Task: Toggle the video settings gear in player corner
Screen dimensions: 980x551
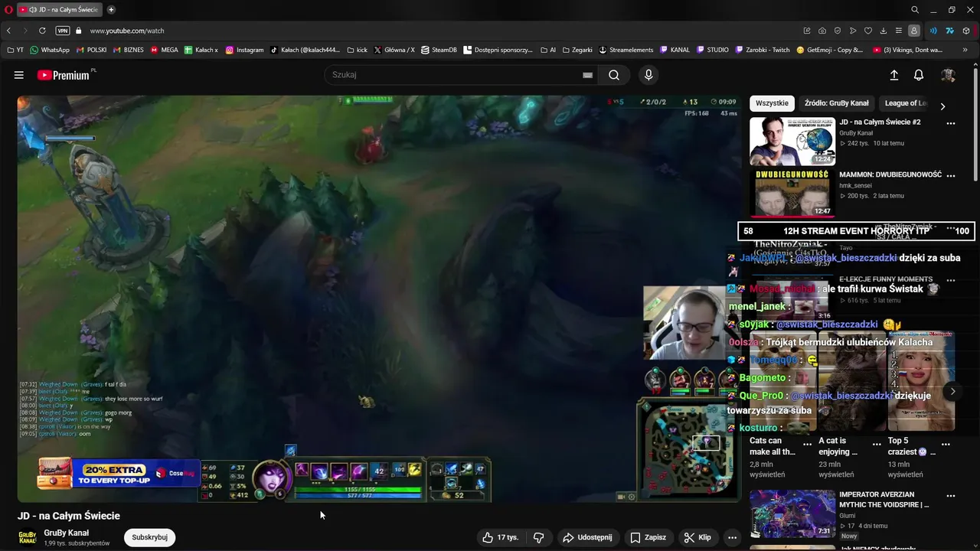Action: [631, 497]
